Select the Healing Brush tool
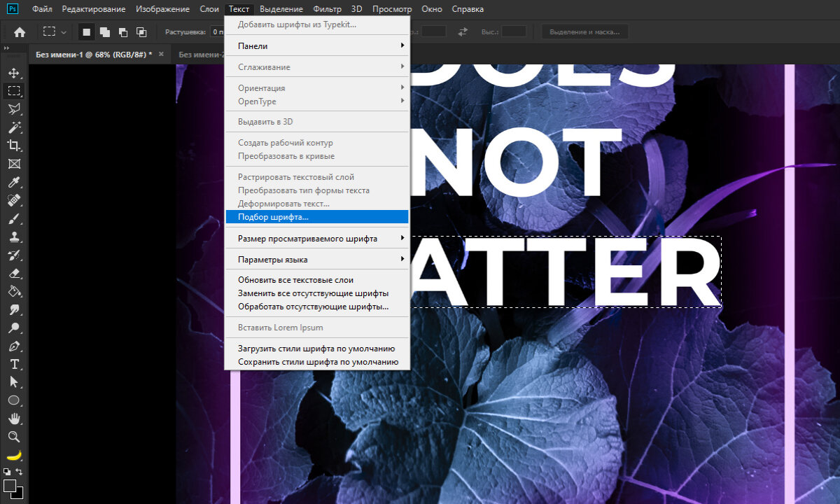840x504 pixels. [13, 200]
